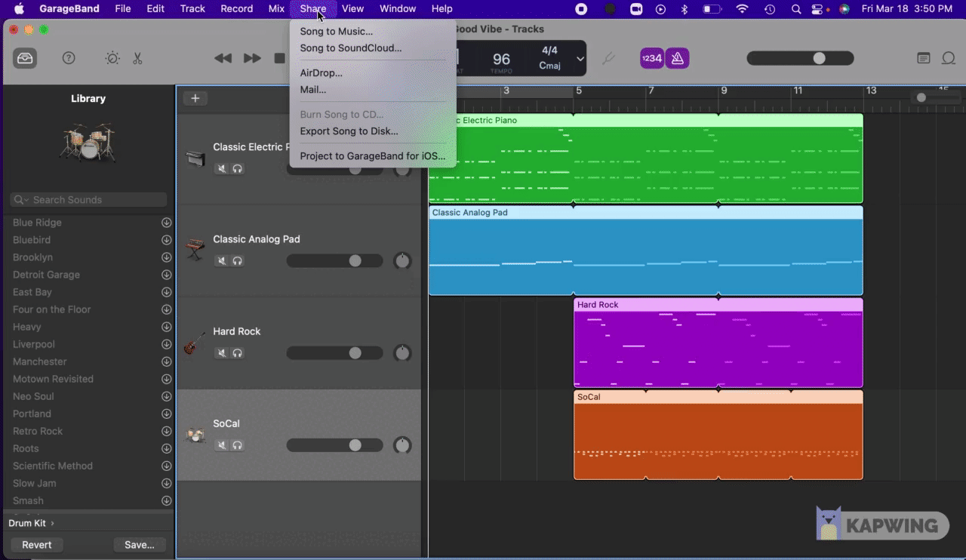Open the Mix menu
The width and height of the screenshot is (966, 560).
click(276, 9)
